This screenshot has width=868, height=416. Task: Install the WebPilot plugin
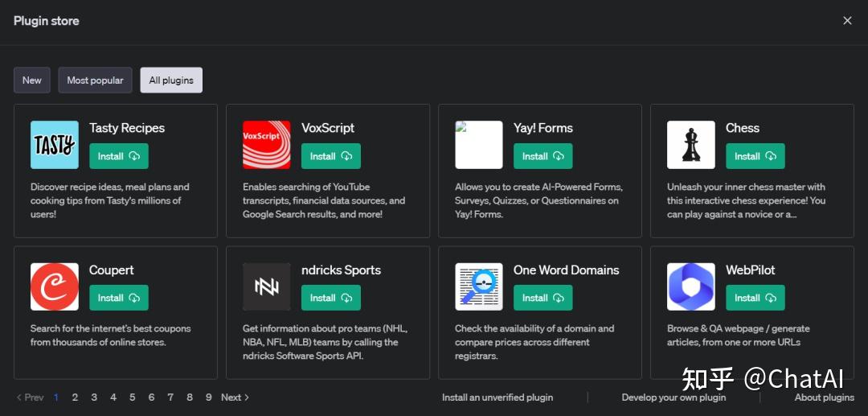click(755, 298)
